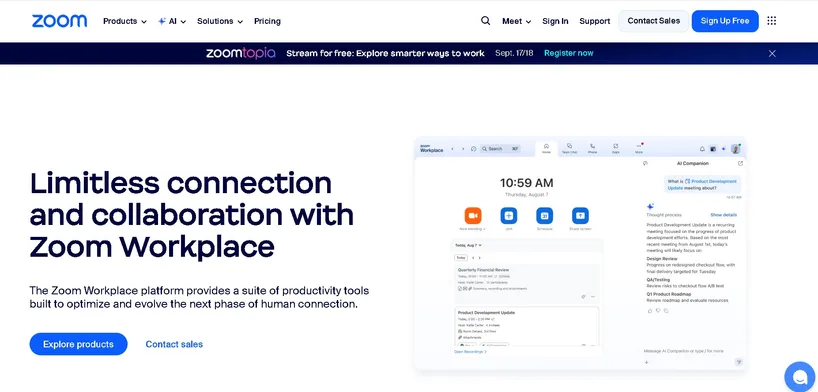The width and height of the screenshot is (818, 392).
Task: Expand the AI menu
Action: [172, 21]
